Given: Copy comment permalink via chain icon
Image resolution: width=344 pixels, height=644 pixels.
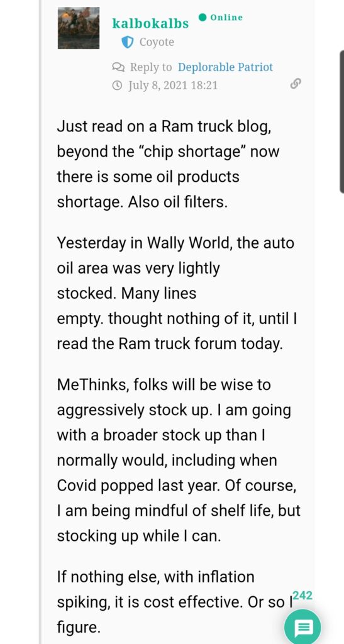Looking at the screenshot, I should (x=296, y=84).
